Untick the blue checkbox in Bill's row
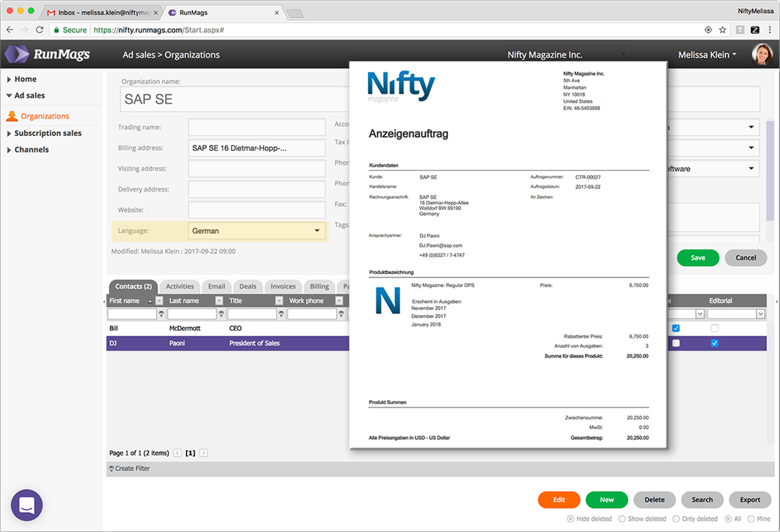Viewport: 780px width, 532px height. click(x=675, y=328)
